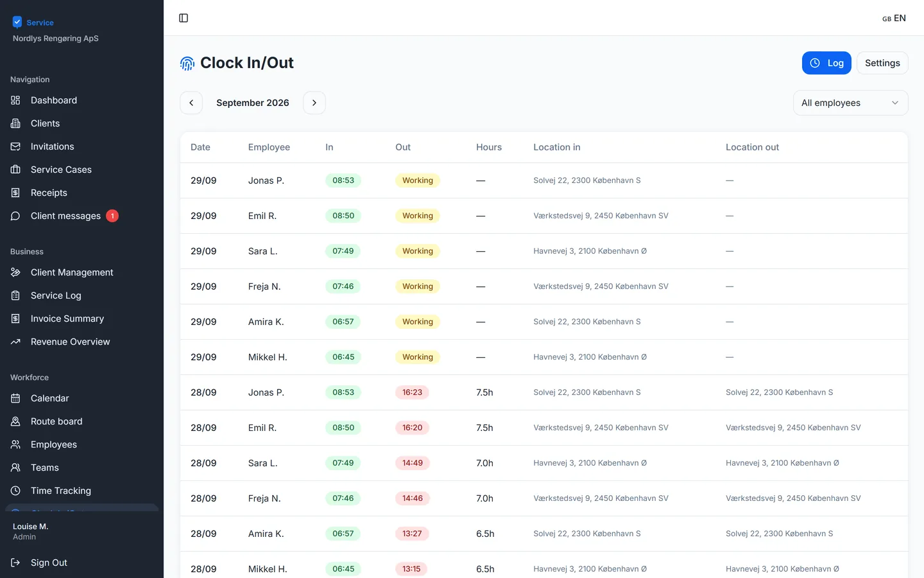The width and height of the screenshot is (924, 578).
Task: Click the Clock In/Out page title
Action: pos(247,63)
